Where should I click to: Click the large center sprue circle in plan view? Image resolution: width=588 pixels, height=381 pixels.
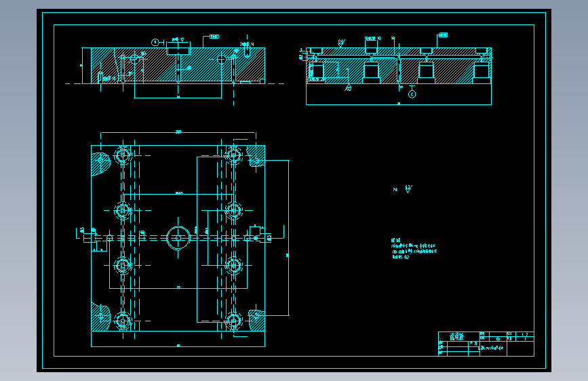pyautogui.click(x=178, y=238)
